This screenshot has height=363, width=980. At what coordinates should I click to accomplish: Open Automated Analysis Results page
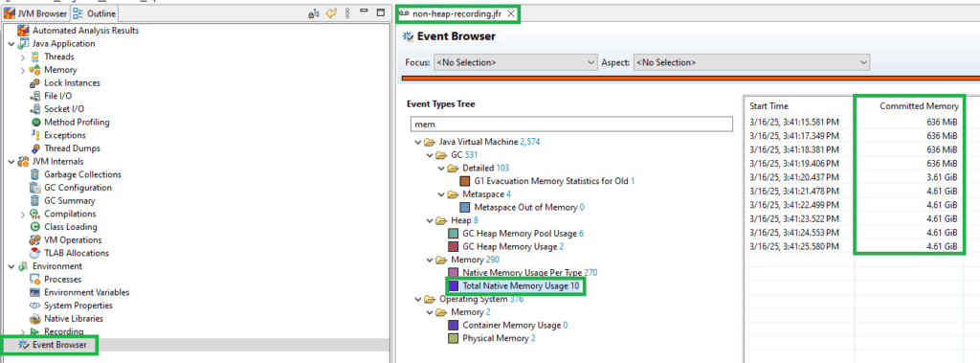[x=85, y=30]
